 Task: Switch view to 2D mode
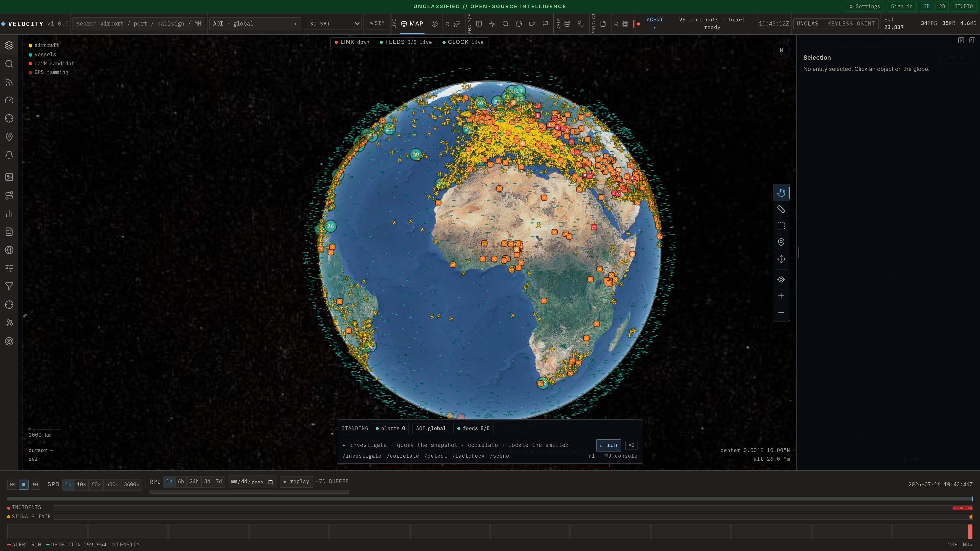pyautogui.click(x=941, y=6)
